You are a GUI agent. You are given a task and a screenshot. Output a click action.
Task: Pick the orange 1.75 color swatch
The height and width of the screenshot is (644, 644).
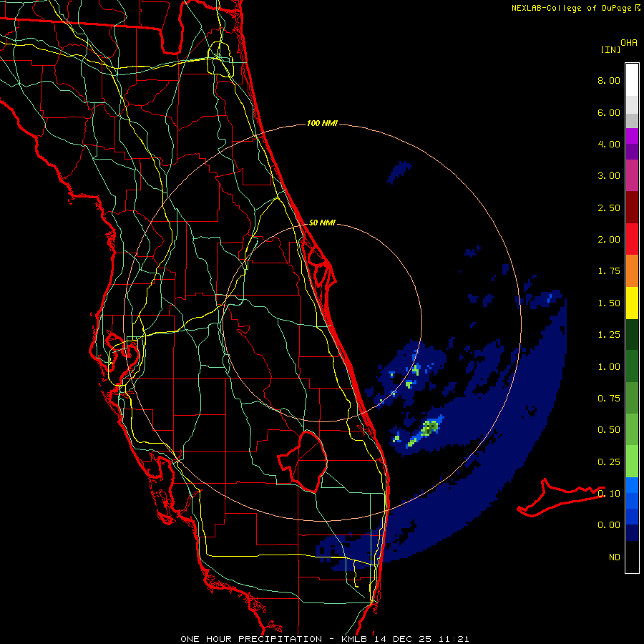pos(632,271)
